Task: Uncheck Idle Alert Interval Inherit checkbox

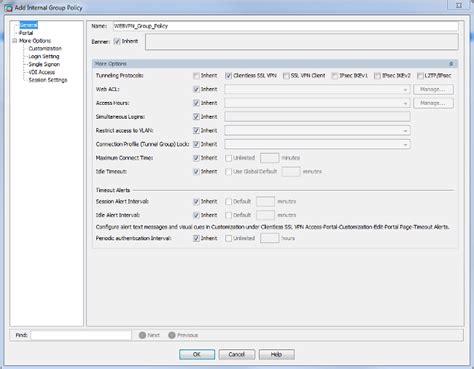Action: (196, 215)
